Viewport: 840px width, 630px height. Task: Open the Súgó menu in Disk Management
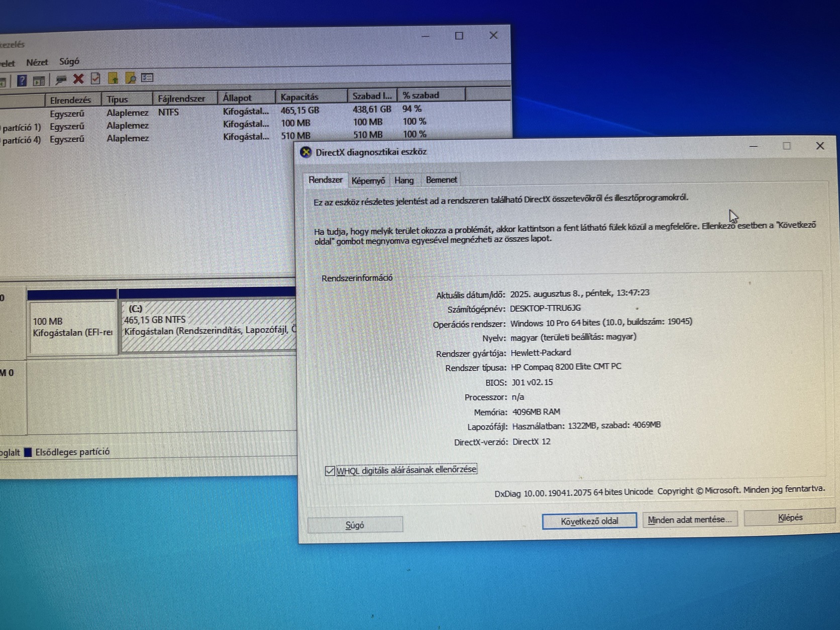[x=69, y=61]
